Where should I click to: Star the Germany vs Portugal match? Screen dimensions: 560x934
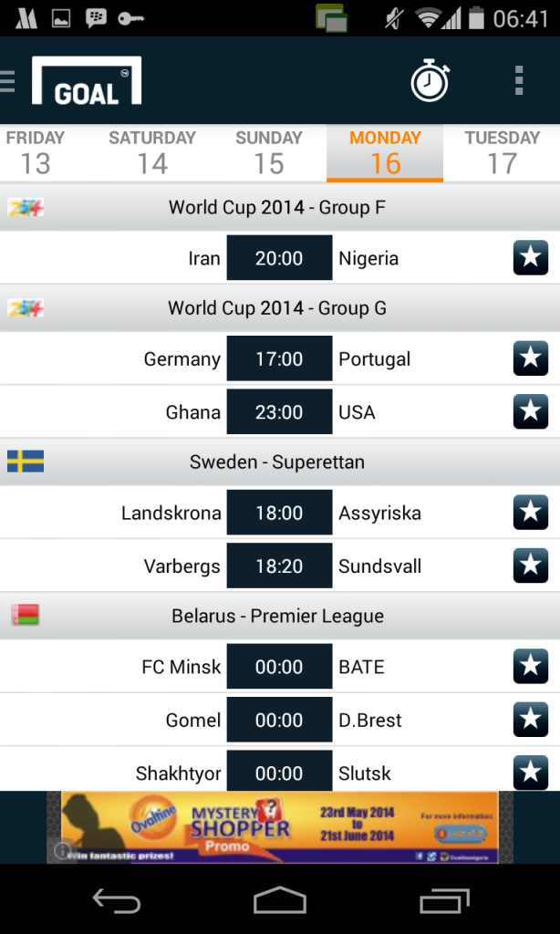point(531,358)
